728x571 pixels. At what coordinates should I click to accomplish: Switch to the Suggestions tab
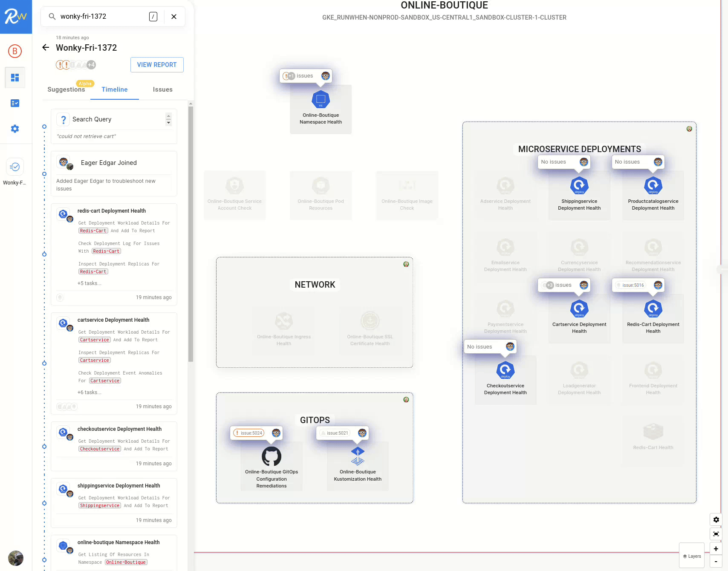tap(66, 89)
